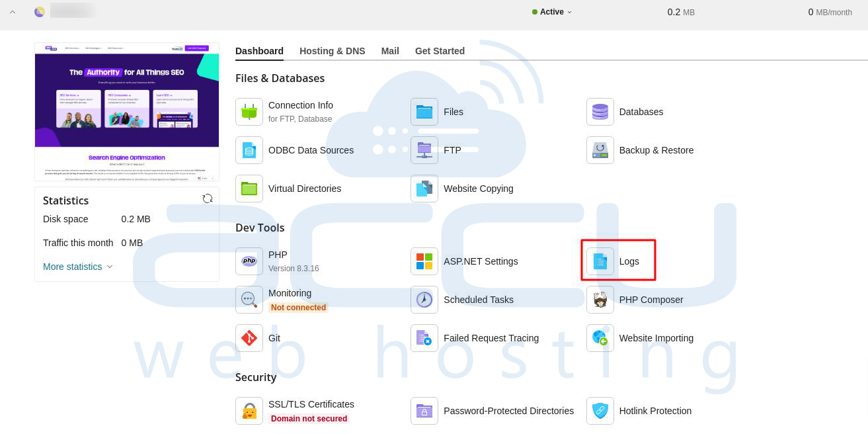Screen dimensions: 868x434
Task: Open the ASP.NET Settings link
Action: [481, 261]
